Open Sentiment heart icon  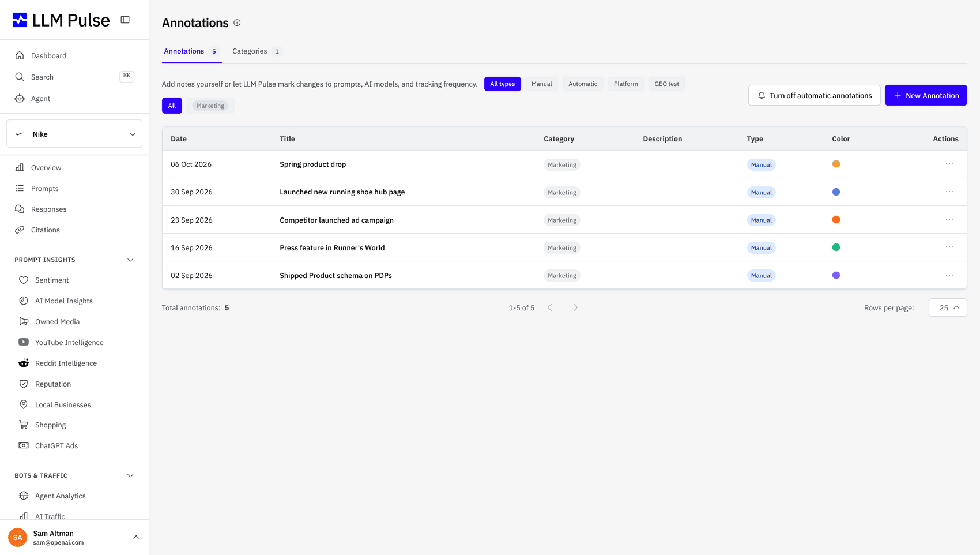pos(24,280)
